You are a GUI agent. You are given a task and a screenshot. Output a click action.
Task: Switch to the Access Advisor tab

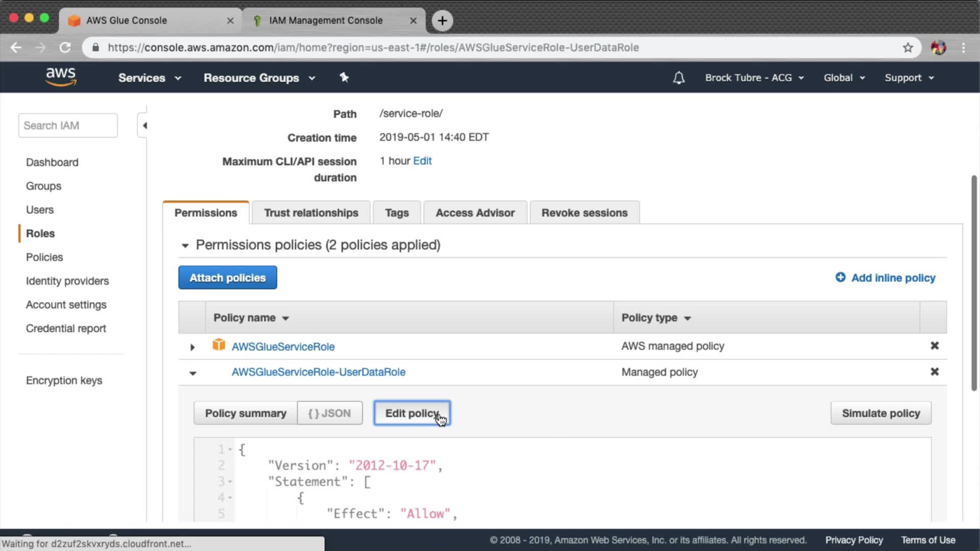[x=475, y=213]
